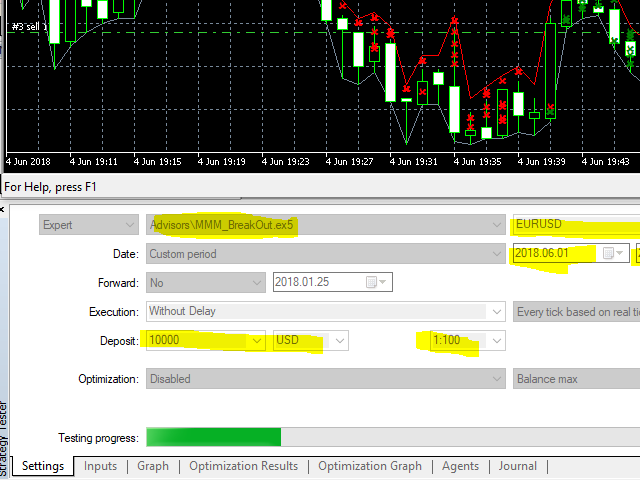Open the Graph tab
Viewport: 640px width, 480px height.
[x=153, y=466]
